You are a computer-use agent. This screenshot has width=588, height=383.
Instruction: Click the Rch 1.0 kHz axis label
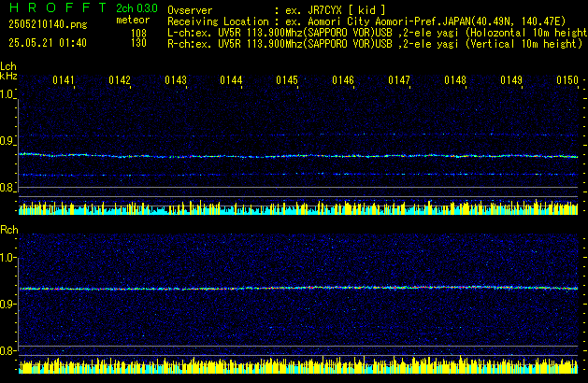point(7,258)
